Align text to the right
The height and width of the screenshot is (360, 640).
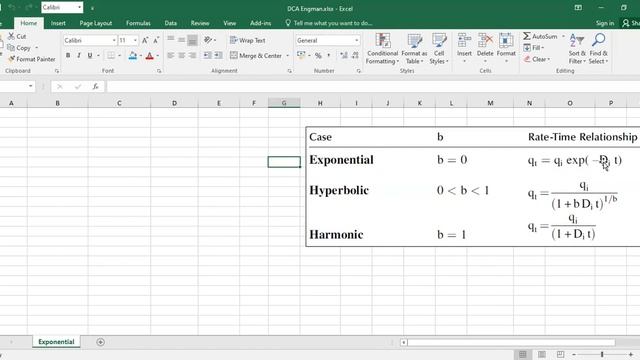pos(192,56)
